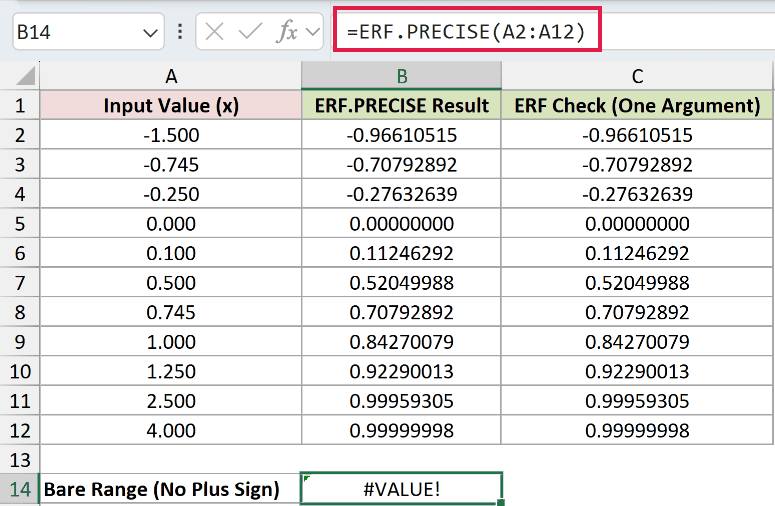Click the ERF.PRECISE Result header cell
Screen dimensions: 775x506
[x=401, y=105]
